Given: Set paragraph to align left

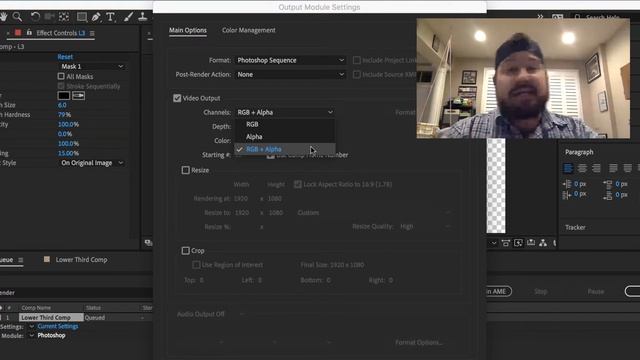Looking at the screenshot, I should coord(568,168).
